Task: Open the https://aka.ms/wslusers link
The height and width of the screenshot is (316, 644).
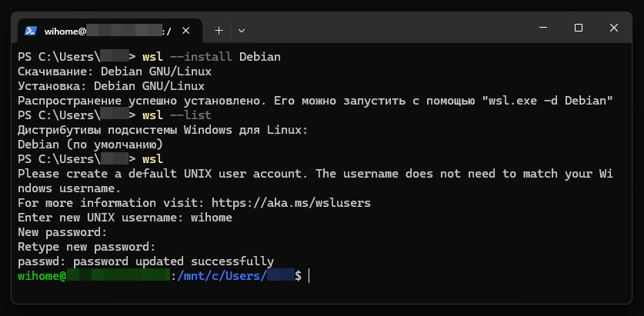Action: point(291,203)
